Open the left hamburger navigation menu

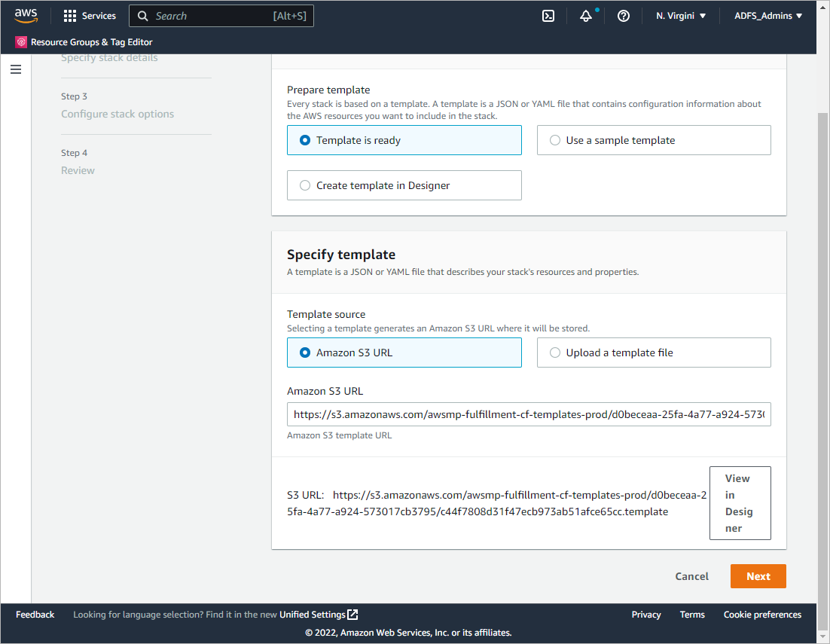click(16, 69)
